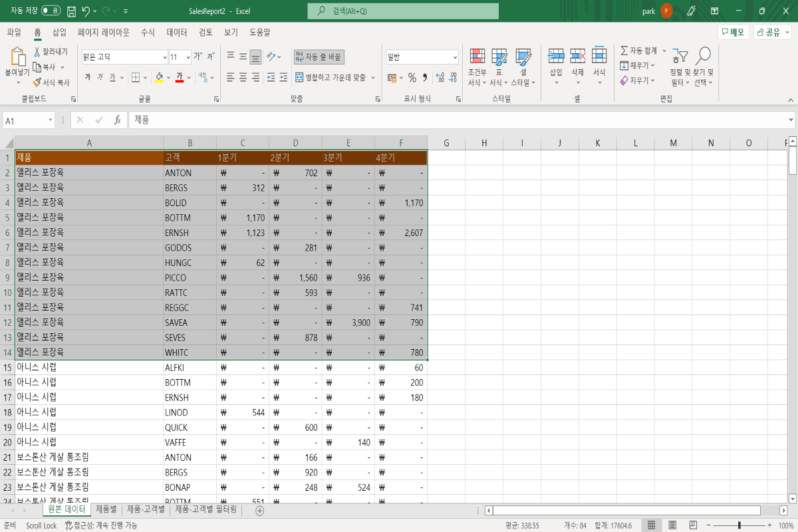Apply cell borders icon
Image resolution: width=798 pixels, height=532 pixels.
(x=135, y=78)
